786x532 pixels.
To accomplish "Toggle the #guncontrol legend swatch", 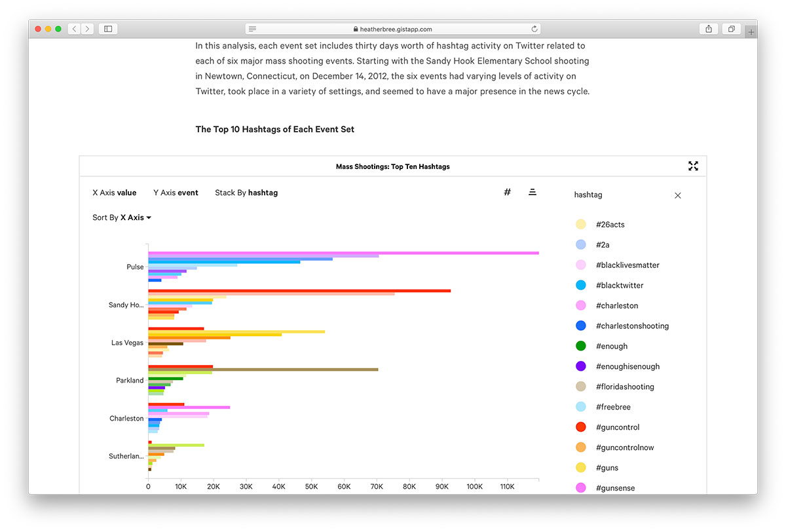I will (580, 427).
